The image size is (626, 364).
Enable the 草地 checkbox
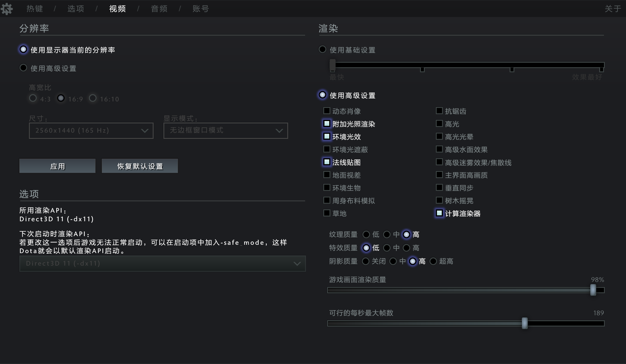coord(327,213)
